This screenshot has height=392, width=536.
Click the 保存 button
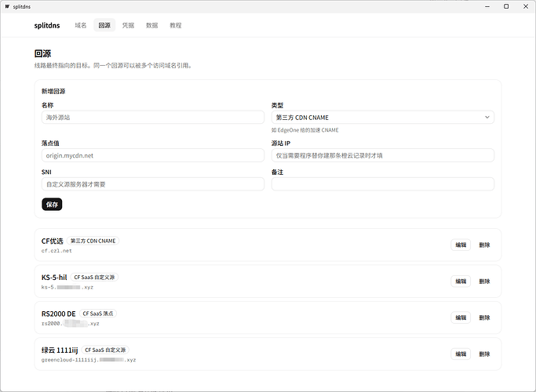click(x=52, y=205)
